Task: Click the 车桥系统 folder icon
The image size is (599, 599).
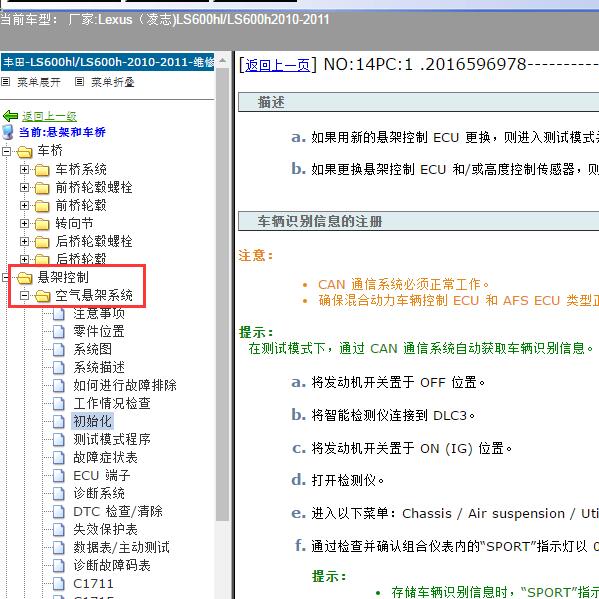Action: [42, 170]
